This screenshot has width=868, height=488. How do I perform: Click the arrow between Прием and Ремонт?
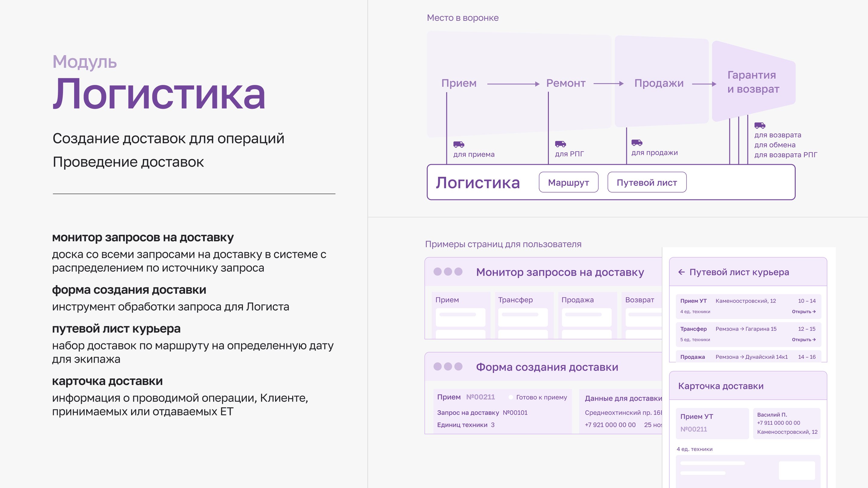click(x=513, y=84)
